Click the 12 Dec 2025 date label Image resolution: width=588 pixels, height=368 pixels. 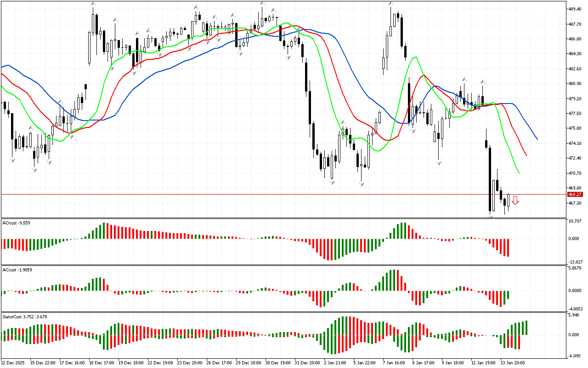[x=15, y=362]
